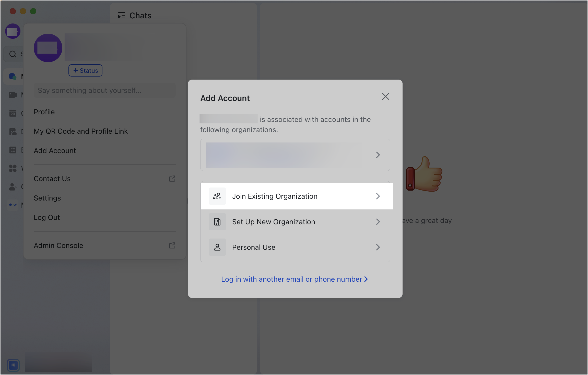Select the starred Moments icon in the sidebar

click(x=13, y=205)
